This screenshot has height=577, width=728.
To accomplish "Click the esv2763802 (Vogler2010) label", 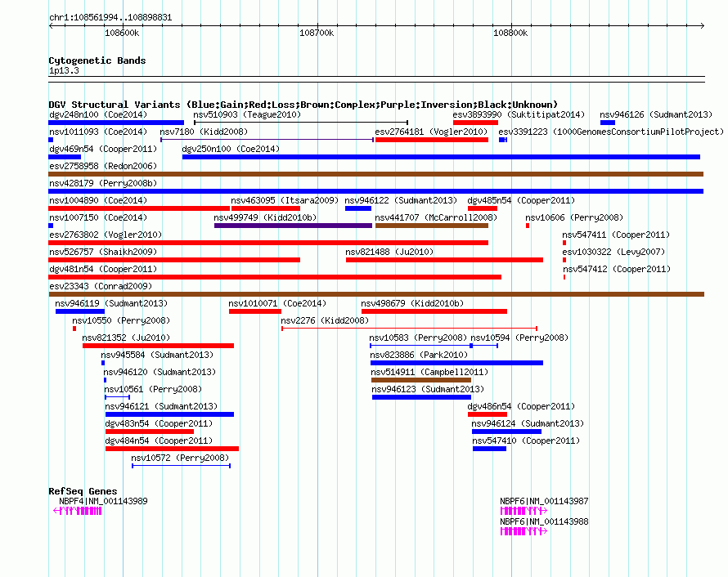I will 106,235.
